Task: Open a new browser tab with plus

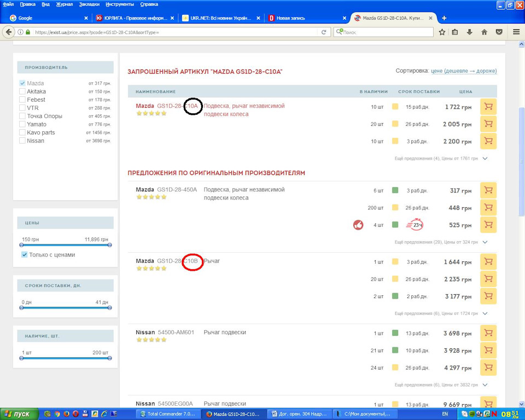Action: click(444, 18)
